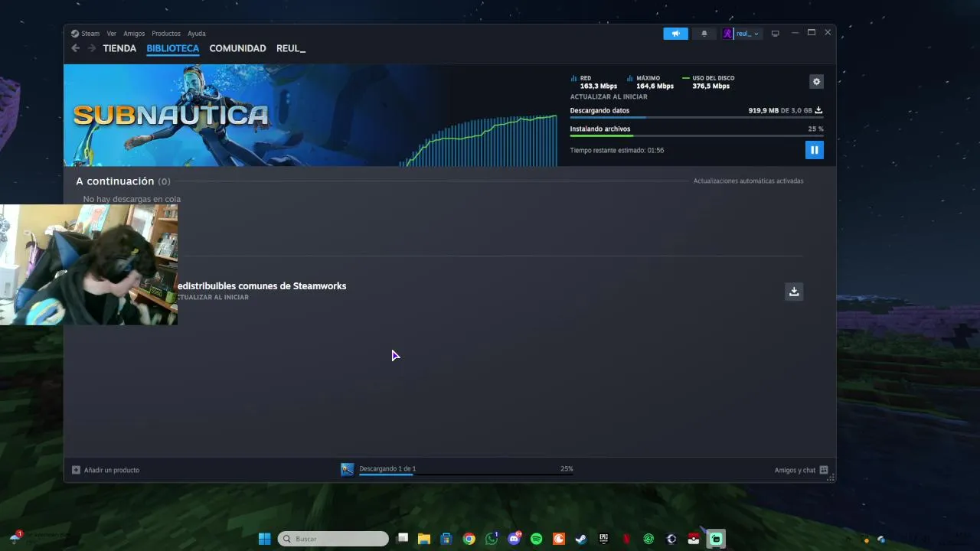Image resolution: width=980 pixels, height=551 pixels.
Task: Open Crunchyroll from the taskbar
Action: (559, 539)
